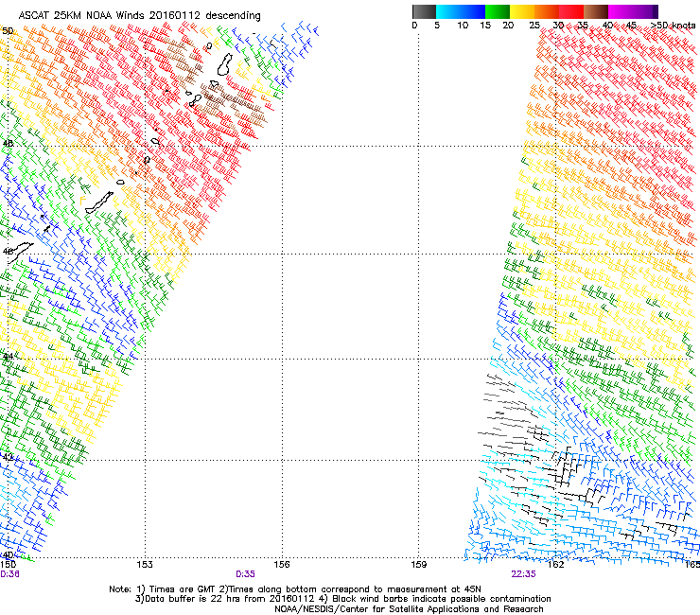Viewport: 700px width, 615px height.
Task: Click the legend scale label '10'
Action: pos(463,26)
